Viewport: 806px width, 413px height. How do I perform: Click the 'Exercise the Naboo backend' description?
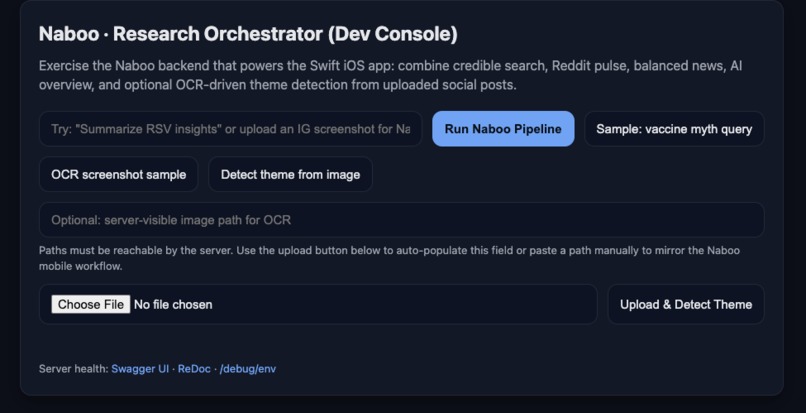[x=390, y=75]
